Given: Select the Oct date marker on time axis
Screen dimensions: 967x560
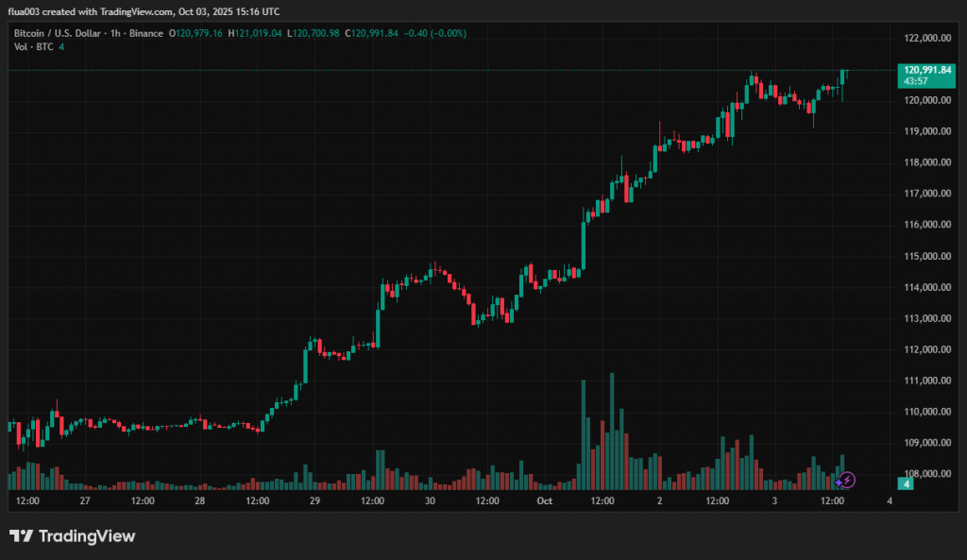Looking at the screenshot, I should (x=544, y=501).
